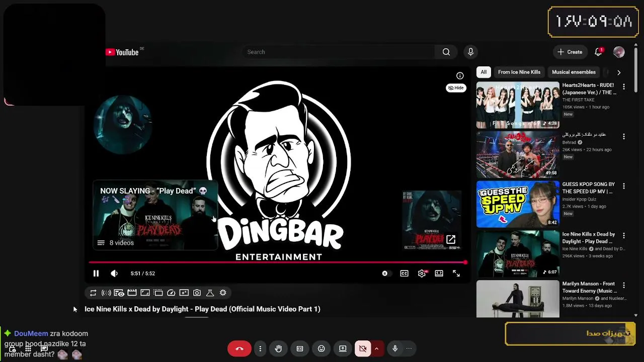Click the 8 videos playlist label
Image resolution: width=644 pixels, height=362 pixels.
[121, 243]
